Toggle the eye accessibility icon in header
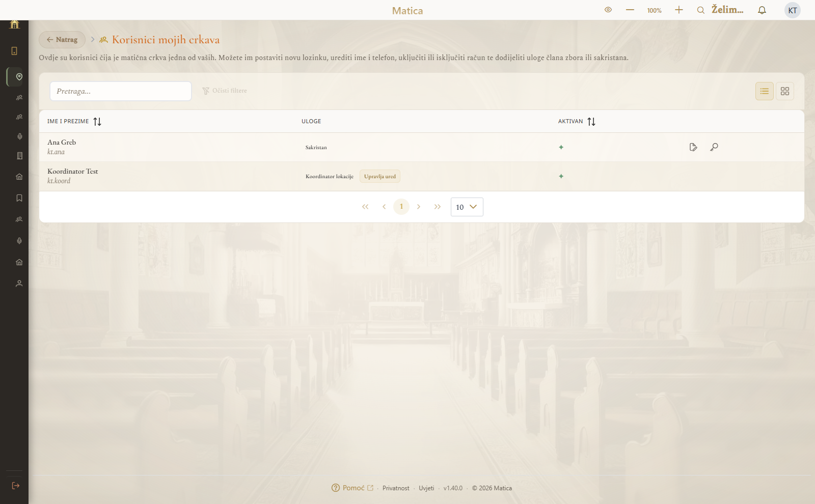815x504 pixels. [x=608, y=10]
